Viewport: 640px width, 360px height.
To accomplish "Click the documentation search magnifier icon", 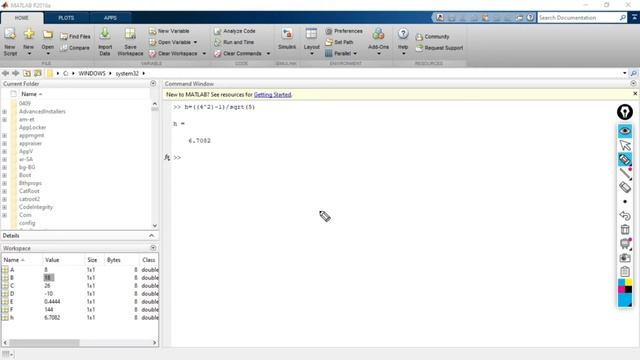I will click(x=622, y=18).
